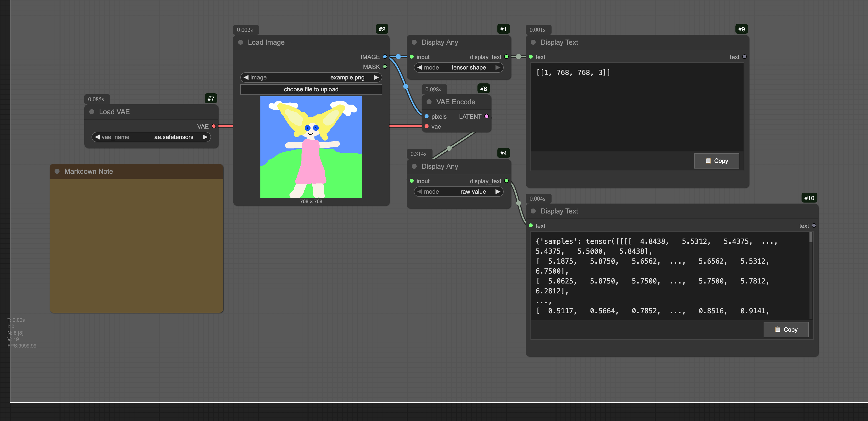Copy the samples tensor text in node #10
This screenshot has width=868, height=421.
click(786, 330)
